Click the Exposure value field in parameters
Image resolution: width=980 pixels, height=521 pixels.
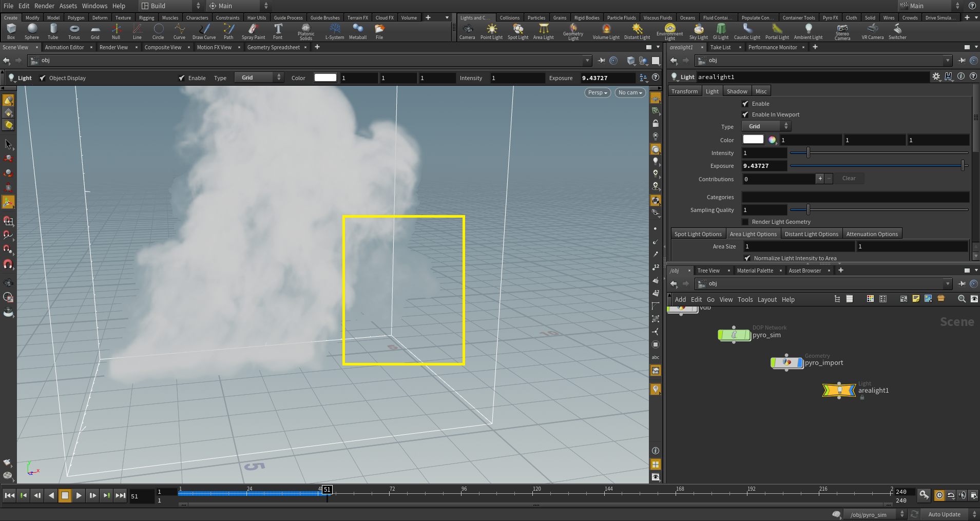[x=764, y=166]
